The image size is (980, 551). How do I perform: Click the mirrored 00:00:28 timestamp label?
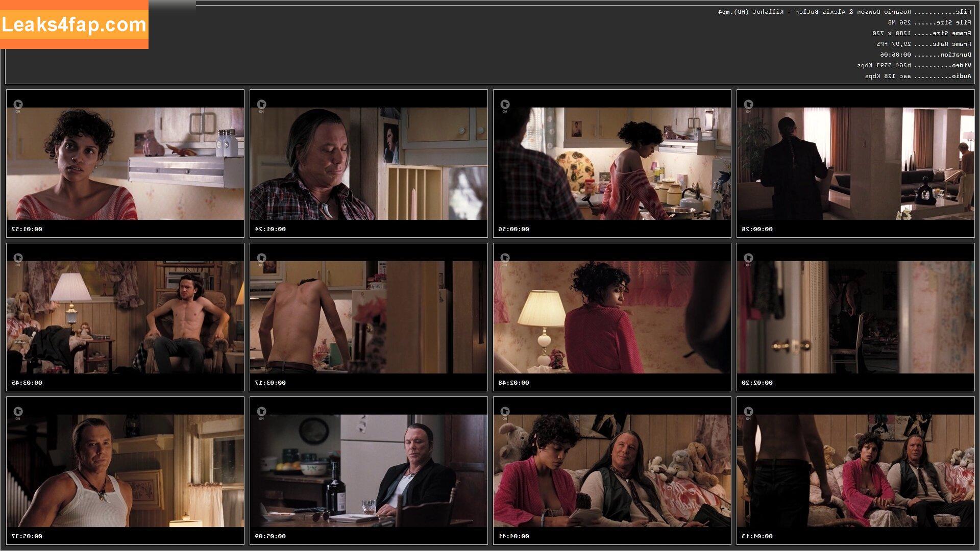pos(757,229)
